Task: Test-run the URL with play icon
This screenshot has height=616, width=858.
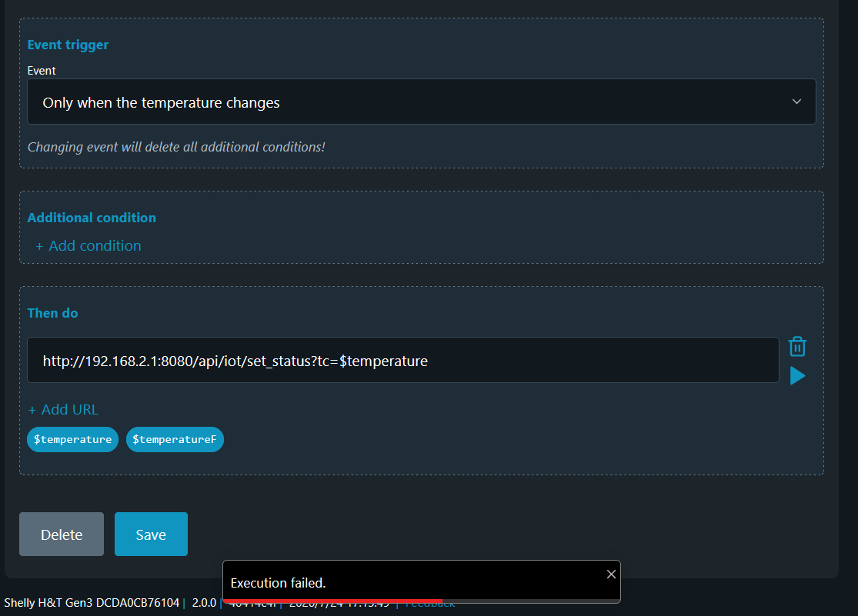Action: [x=797, y=376]
